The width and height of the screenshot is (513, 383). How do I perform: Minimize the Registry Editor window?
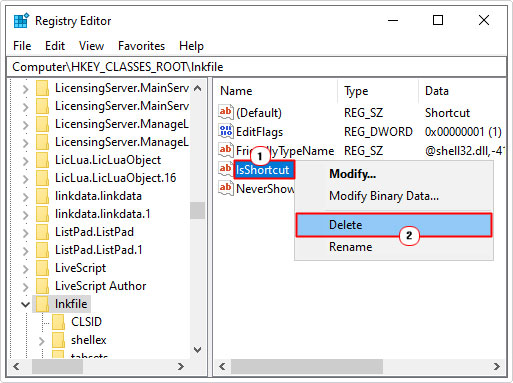coord(393,20)
